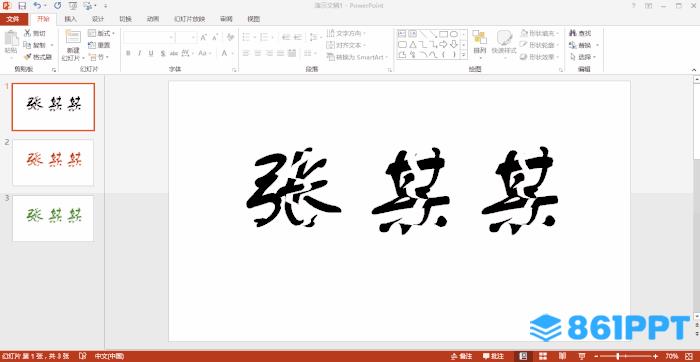This screenshot has height=362, width=700.
Task: Click the Convert to SmartArt button
Action: click(x=357, y=57)
